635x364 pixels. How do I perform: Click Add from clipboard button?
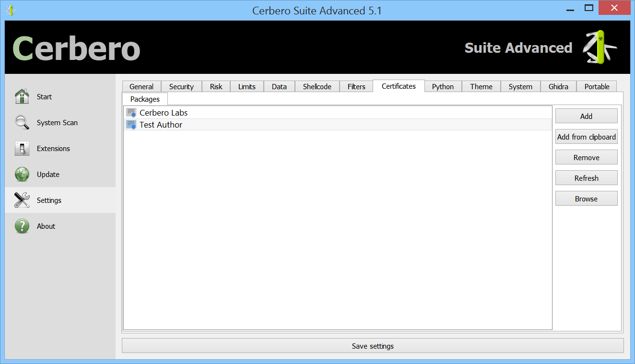pyautogui.click(x=586, y=137)
